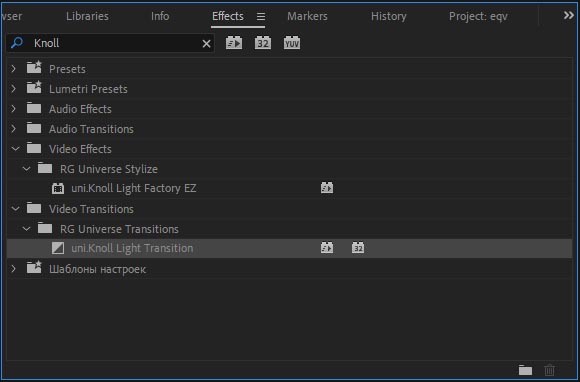Clear the Knoll search text
Viewport: 580px width, 382px height.
[x=206, y=44]
